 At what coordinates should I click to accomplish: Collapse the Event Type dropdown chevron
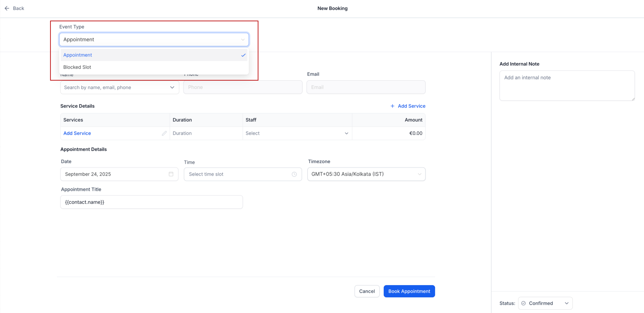point(243,40)
